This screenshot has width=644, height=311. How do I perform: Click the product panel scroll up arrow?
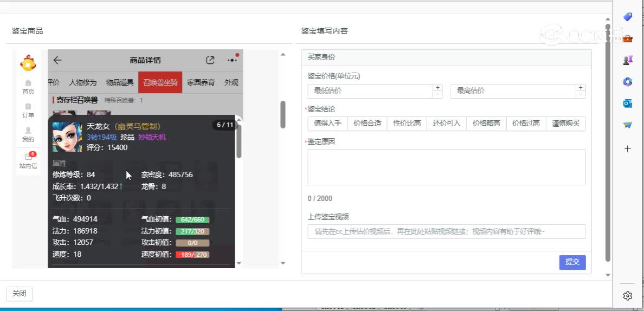282,54
